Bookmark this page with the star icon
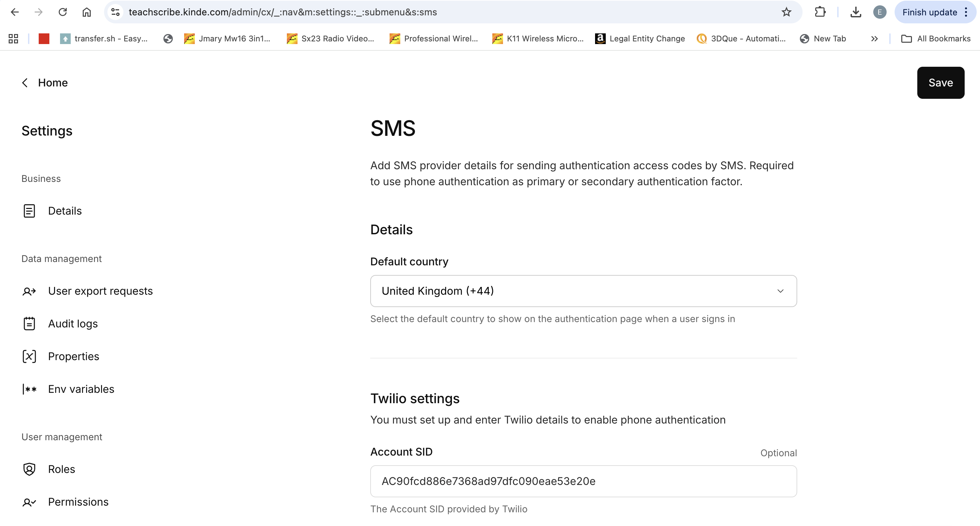Image resolution: width=980 pixels, height=526 pixels. click(x=786, y=12)
